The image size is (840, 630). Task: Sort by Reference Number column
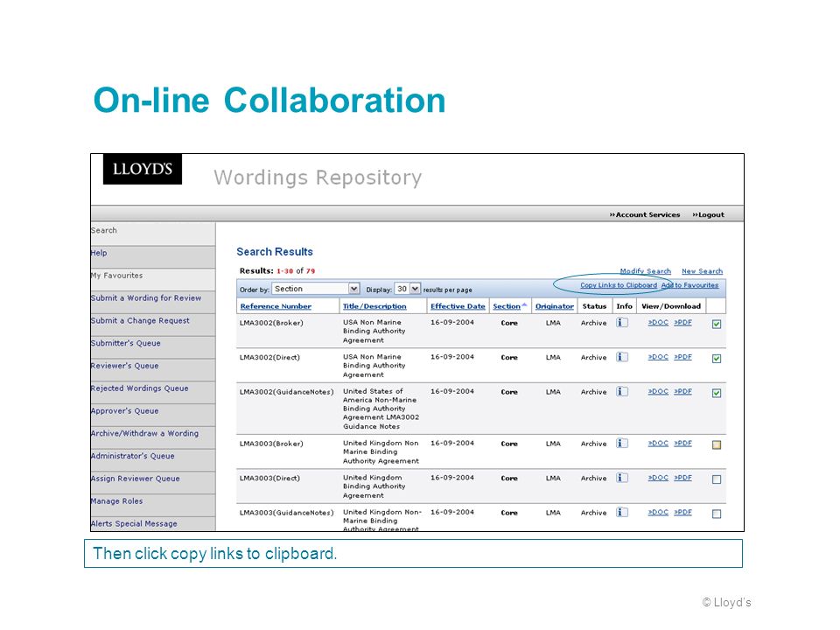click(x=276, y=306)
